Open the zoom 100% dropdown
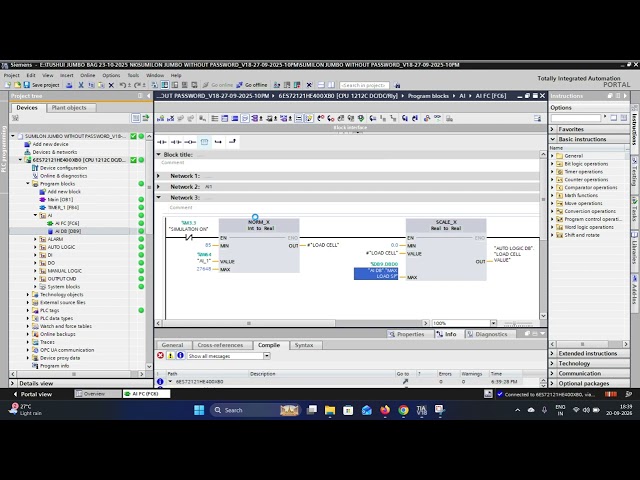Screen dimensions: 640x480 (493, 323)
